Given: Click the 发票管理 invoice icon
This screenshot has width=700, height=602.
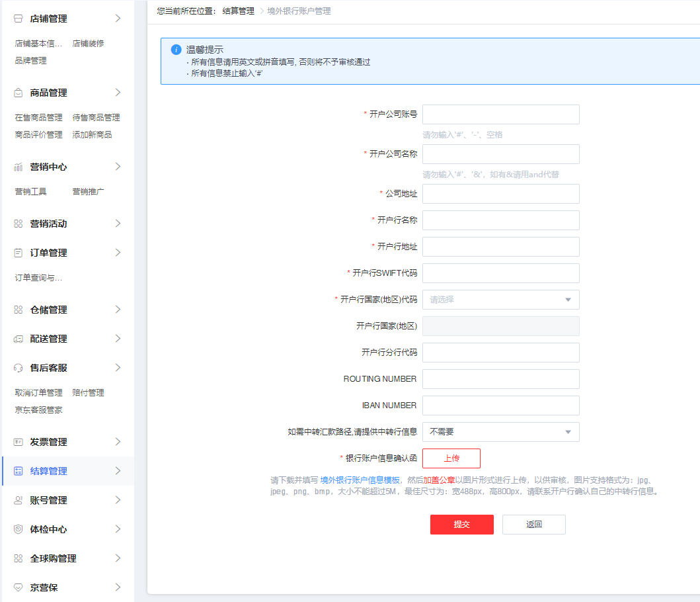Looking at the screenshot, I should click(18, 441).
